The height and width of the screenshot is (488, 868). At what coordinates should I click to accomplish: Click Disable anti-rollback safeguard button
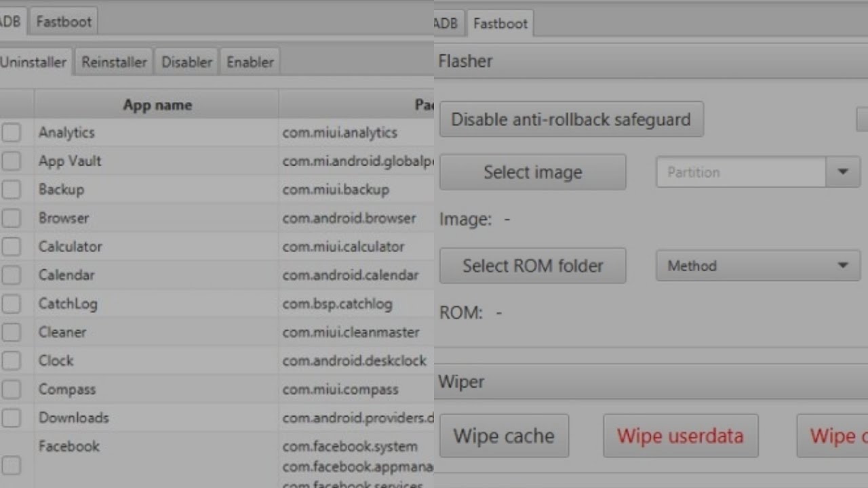pos(571,119)
